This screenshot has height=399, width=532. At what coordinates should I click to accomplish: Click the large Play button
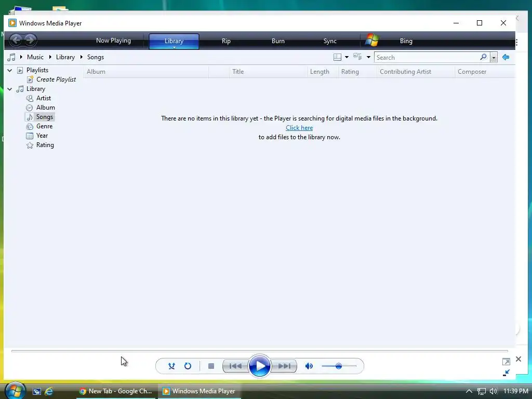point(260,366)
